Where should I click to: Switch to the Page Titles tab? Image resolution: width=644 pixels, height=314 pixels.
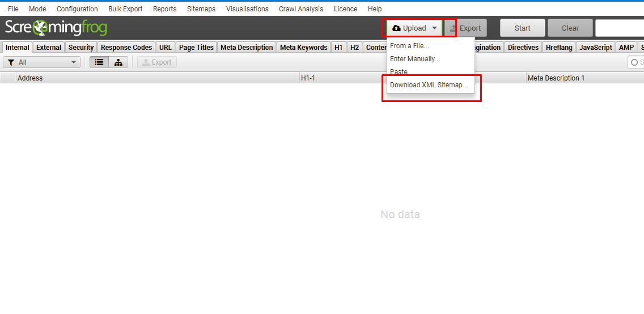(196, 48)
